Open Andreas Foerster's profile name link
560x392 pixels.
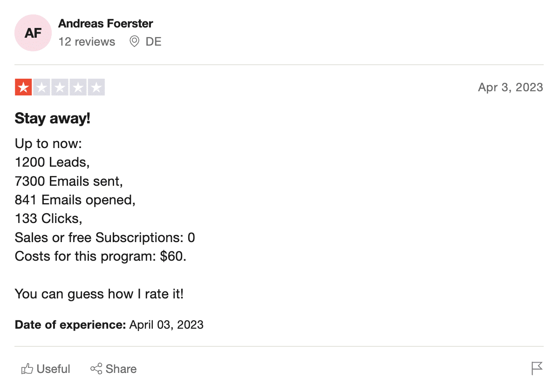pos(106,24)
